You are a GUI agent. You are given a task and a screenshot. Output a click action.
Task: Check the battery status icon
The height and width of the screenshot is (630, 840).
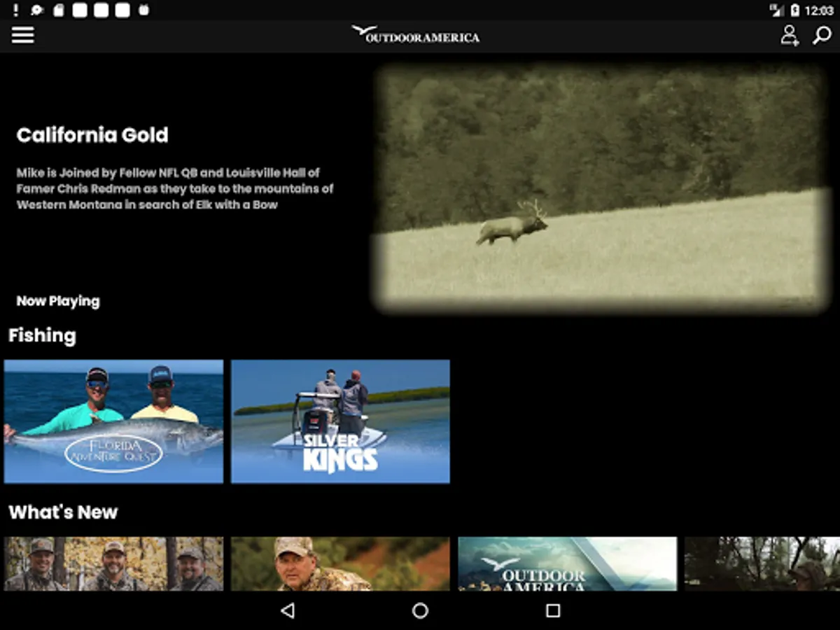tap(794, 10)
